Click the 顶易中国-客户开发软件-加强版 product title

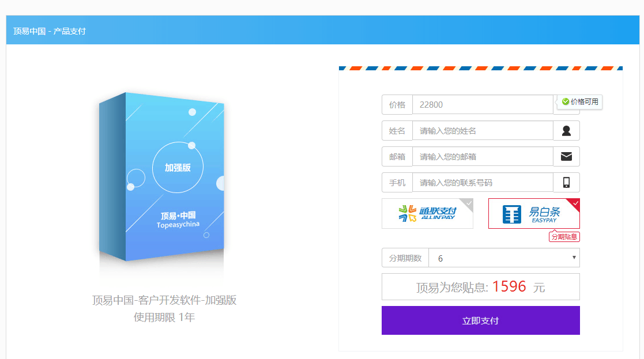[164, 300]
